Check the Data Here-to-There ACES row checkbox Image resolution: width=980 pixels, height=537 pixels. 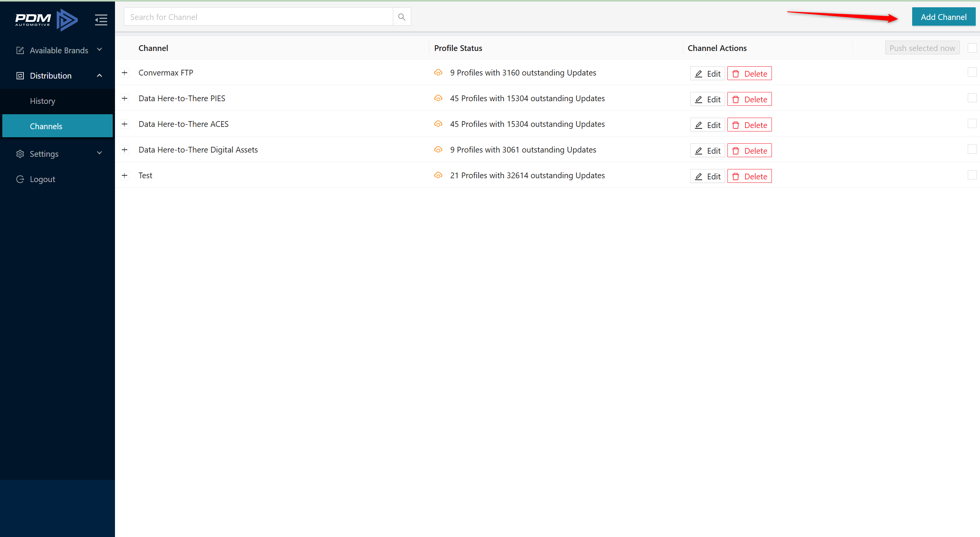(x=972, y=124)
